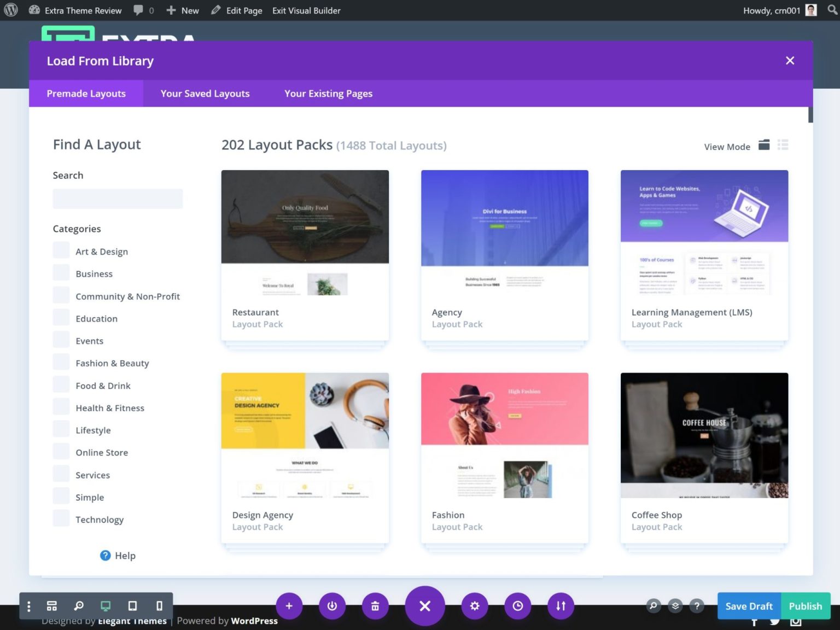
Task: Switch to tablet preview mode
Action: (132, 605)
